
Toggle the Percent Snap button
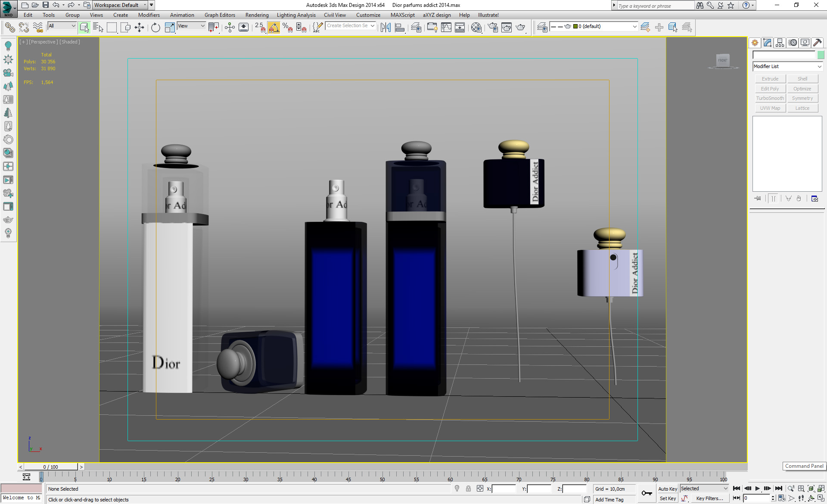(x=288, y=28)
